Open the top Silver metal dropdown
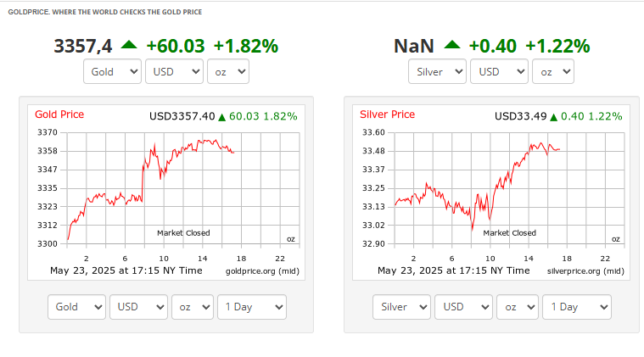The height and width of the screenshot is (357, 644). [x=437, y=71]
